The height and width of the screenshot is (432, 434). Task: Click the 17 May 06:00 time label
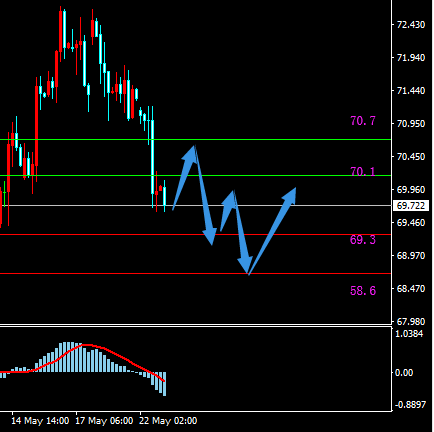(104, 421)
